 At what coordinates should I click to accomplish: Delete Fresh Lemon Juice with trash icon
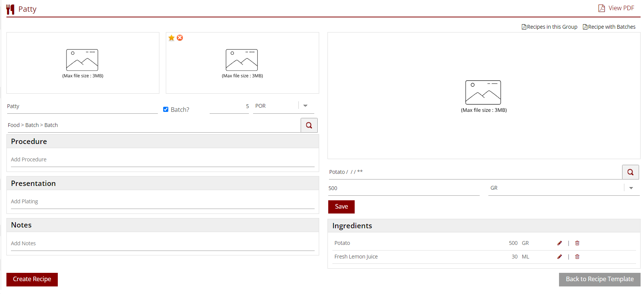point(577,257)
